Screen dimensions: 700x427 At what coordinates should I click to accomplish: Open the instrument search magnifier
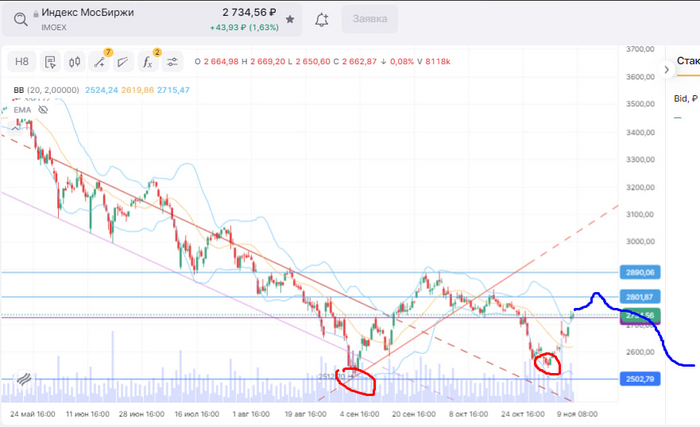pos(21,19)
